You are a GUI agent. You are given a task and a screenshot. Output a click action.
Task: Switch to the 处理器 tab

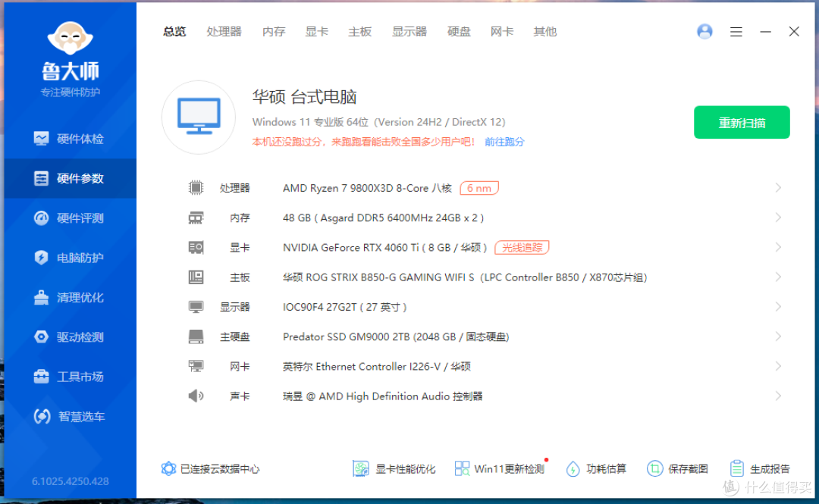pyautogui.click(x=224, y=31)
